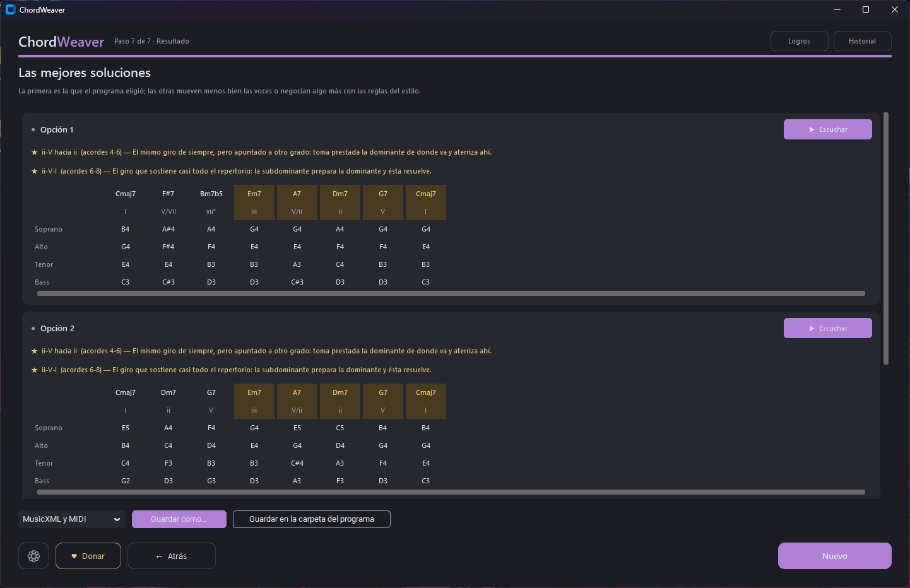The width and height of the screenshot is (910, 588).
Task: Click the A#4 soprano note in Opción 1
Action: pos(168,229)
